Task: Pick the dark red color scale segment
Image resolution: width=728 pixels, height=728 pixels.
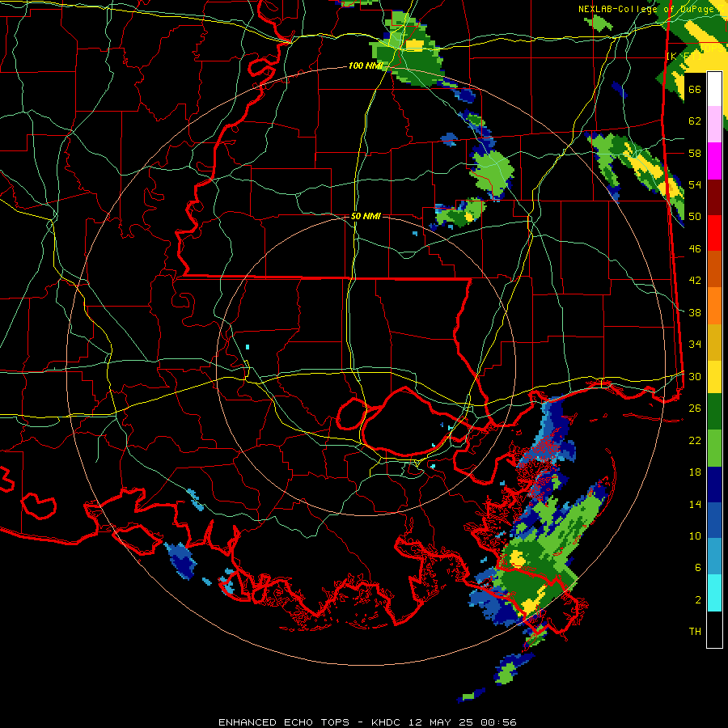Action: click(714, 197)
